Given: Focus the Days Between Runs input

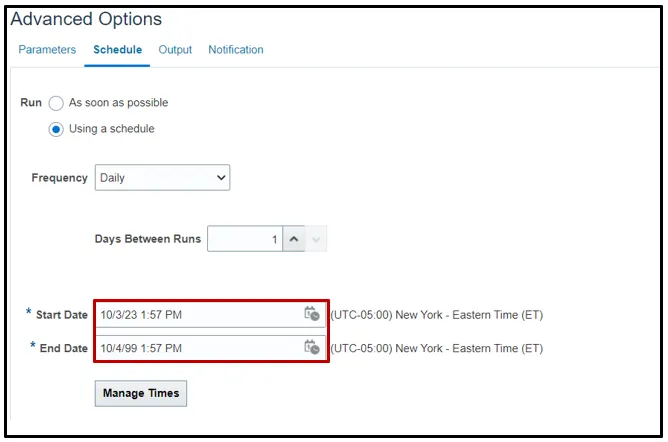Looking at the screenshot, I should [x=244, y=239].
